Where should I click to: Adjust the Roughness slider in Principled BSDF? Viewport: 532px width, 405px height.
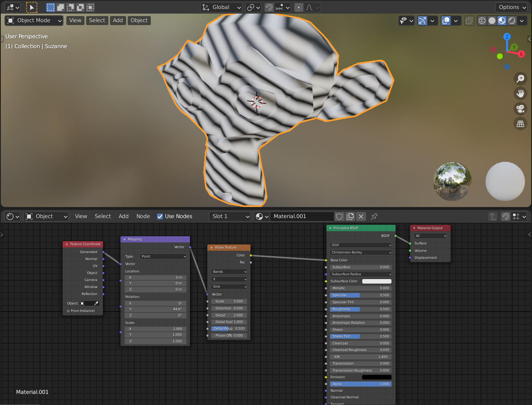click(x=361, y=309)
